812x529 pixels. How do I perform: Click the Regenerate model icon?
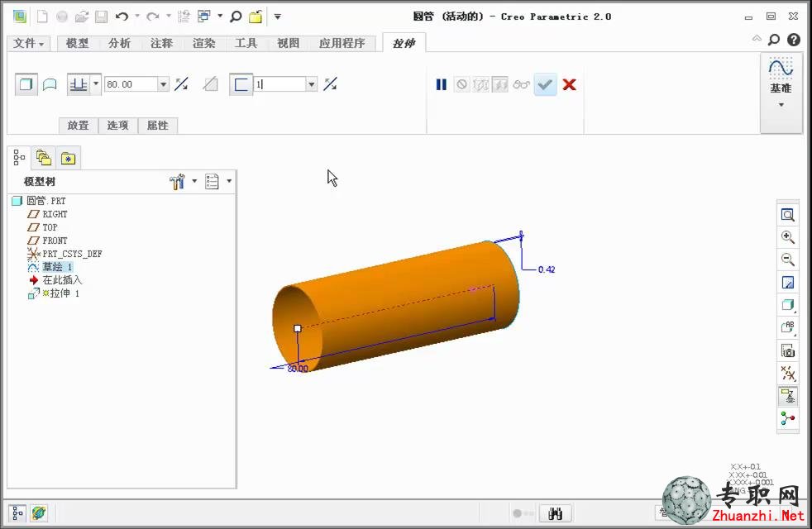tap(184, 17)
